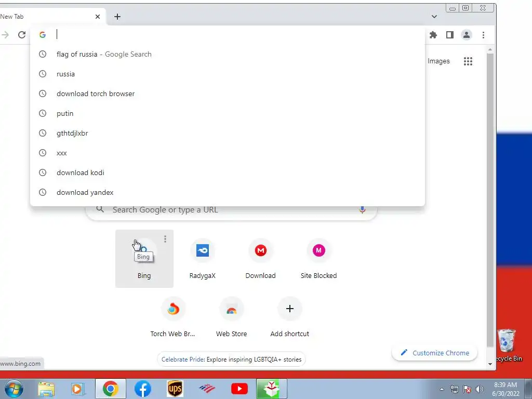This screenshot has height=399, width=532.
Task: Expand the tab search dropdown arrow
Action: (434, 17)
